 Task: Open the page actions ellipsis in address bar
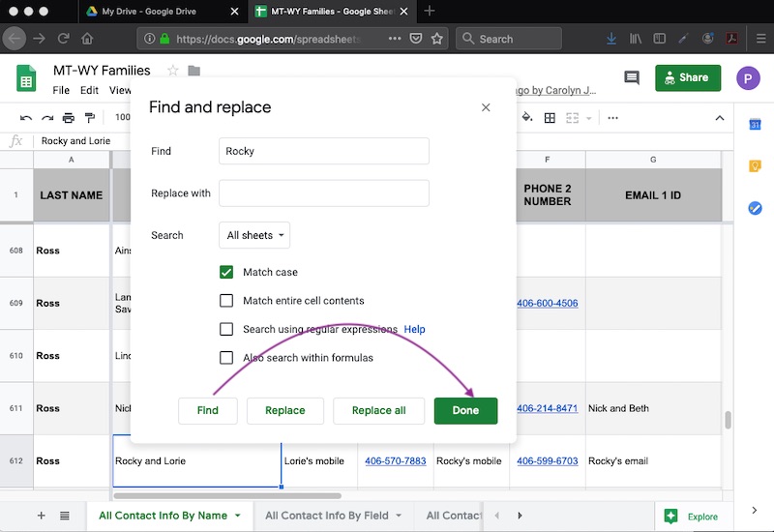click(395, 39)
